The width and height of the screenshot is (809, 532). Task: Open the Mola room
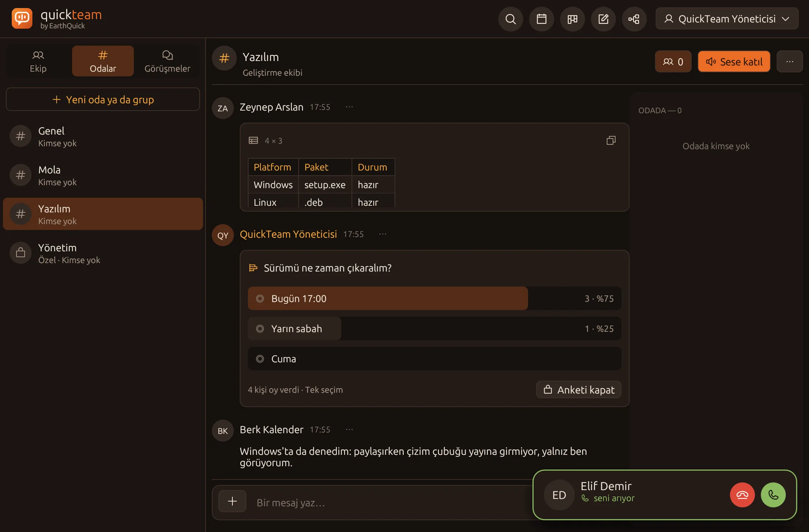coord(103,175)
